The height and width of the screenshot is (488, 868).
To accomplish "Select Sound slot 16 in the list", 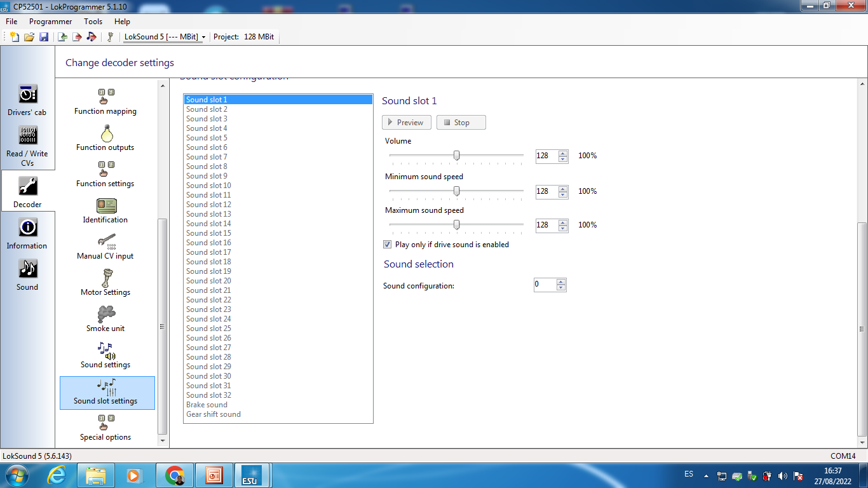I will pyautogui.click(x=278, y=243).
